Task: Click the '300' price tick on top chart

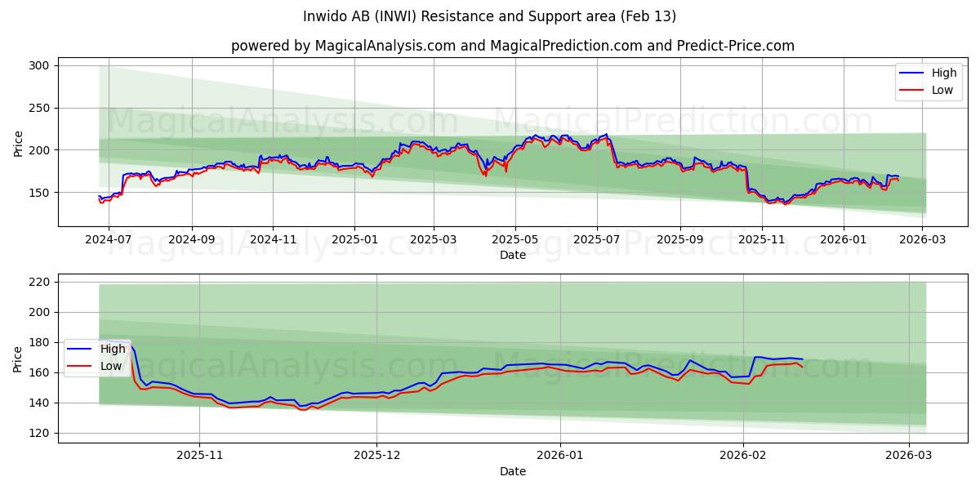Action: pos(42,65)
